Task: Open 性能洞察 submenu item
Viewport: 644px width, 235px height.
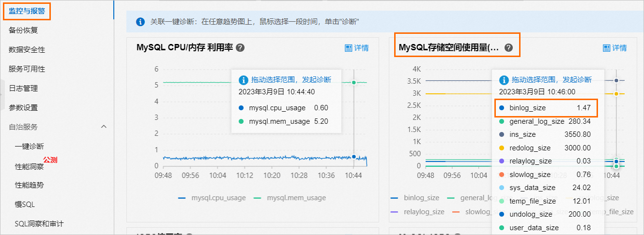Action: coord(30,166)
